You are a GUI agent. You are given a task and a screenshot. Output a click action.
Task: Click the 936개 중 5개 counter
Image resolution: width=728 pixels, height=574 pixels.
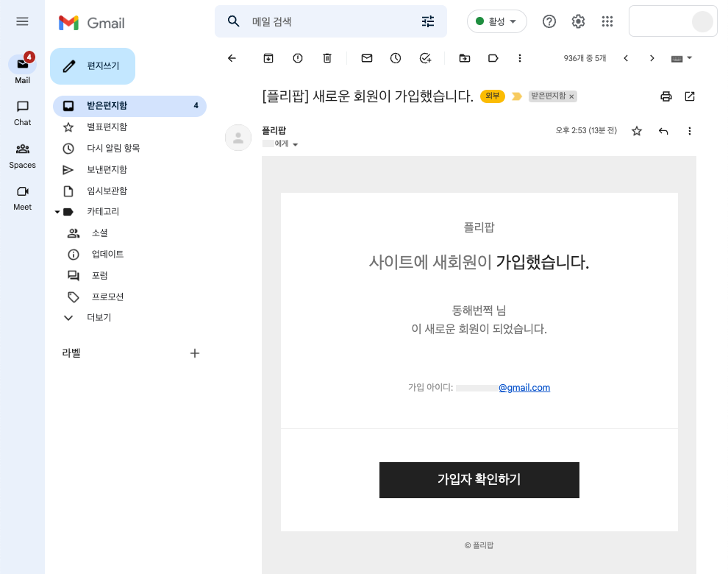tap(585, 58)
